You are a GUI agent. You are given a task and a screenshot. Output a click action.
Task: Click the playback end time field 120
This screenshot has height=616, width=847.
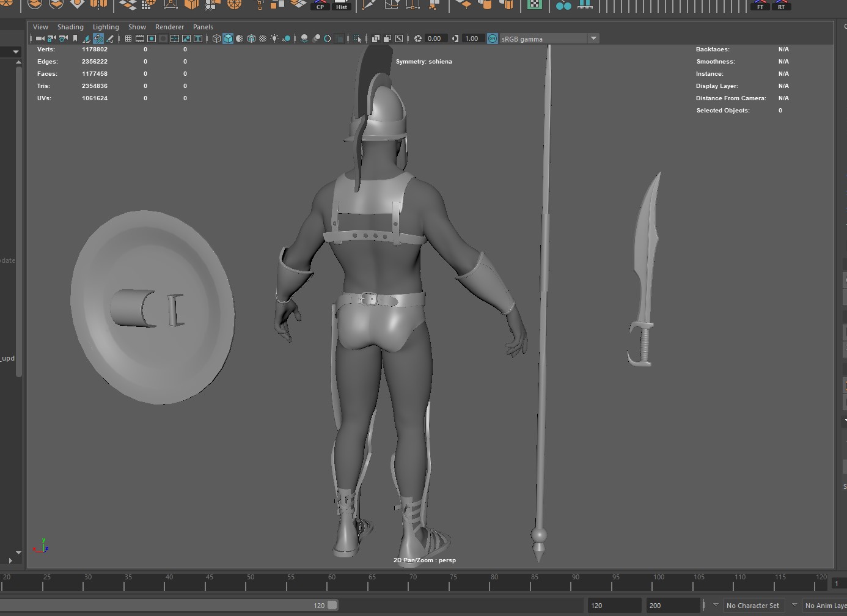pos(613,606)
